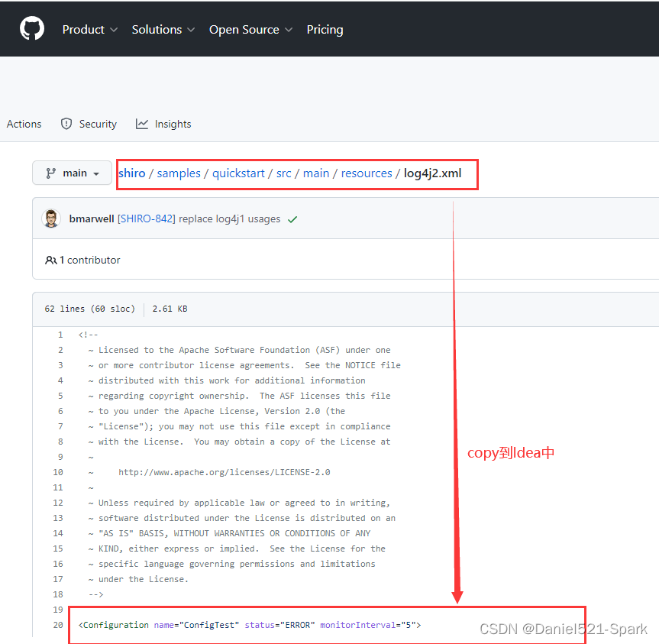The height and width of the screenshot is (644, 659).
Task: Navigate to shiro repository root
Action: click(x=132, y=173)
